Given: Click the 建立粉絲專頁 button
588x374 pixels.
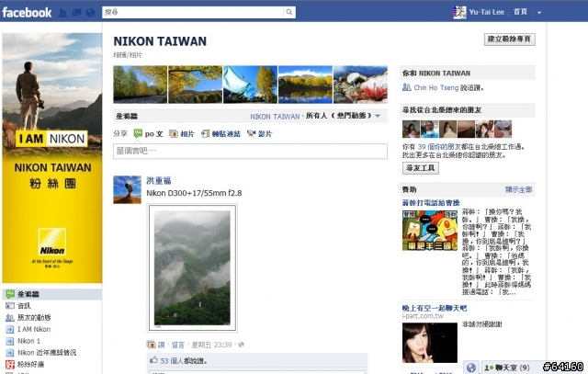Looking at the screenshot, I should pos(509,39).
